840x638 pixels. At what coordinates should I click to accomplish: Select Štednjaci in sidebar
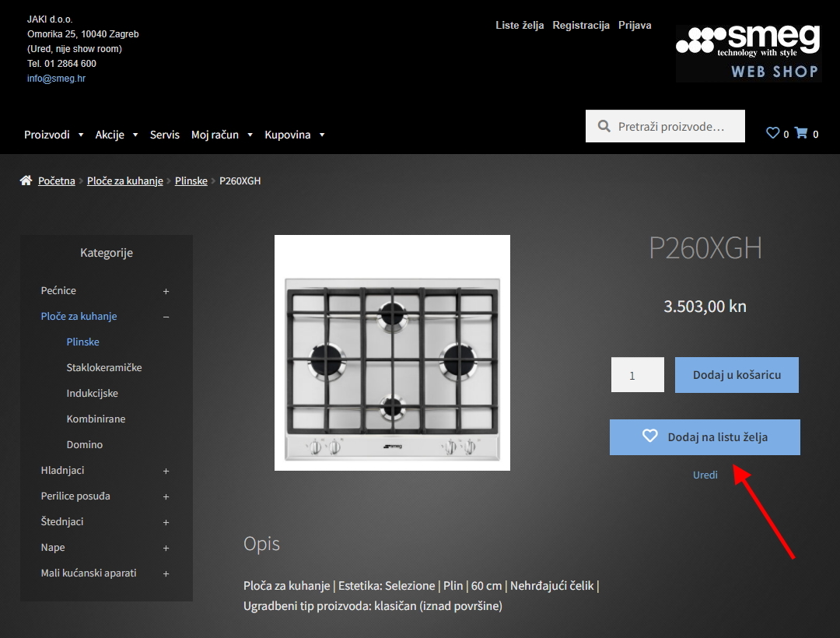coord(62,522)
